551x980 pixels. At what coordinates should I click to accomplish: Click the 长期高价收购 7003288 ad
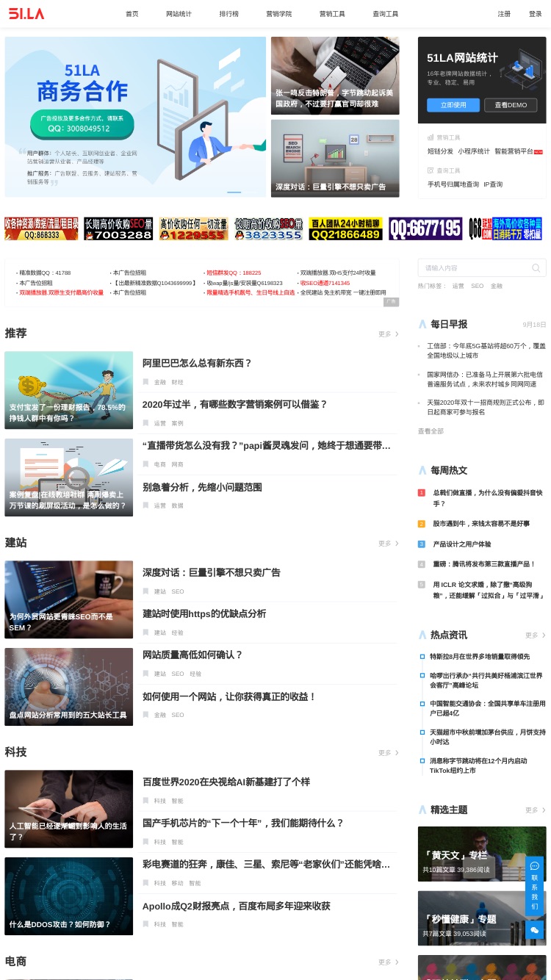coord(118,228)
